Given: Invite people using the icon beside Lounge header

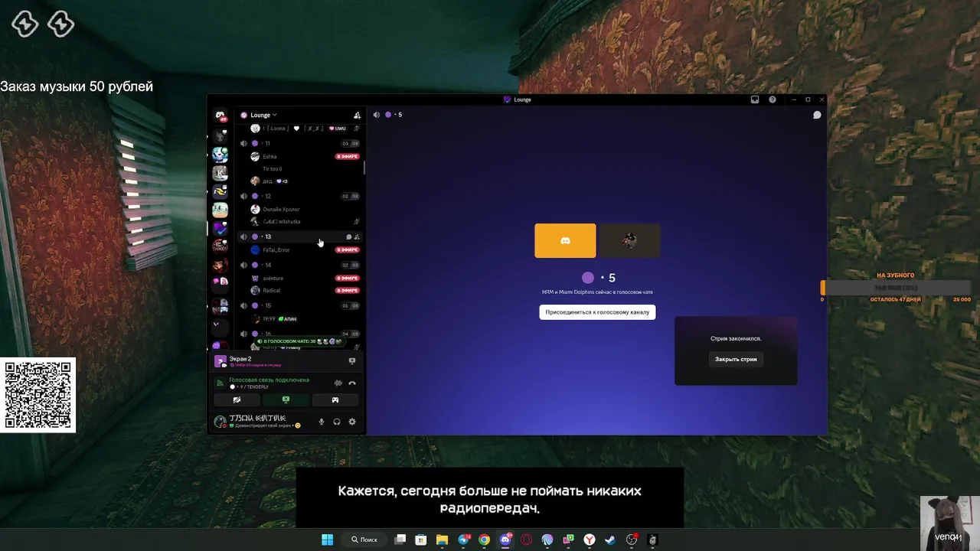Looking at the screenshot, I should click(x=357, y=115).
